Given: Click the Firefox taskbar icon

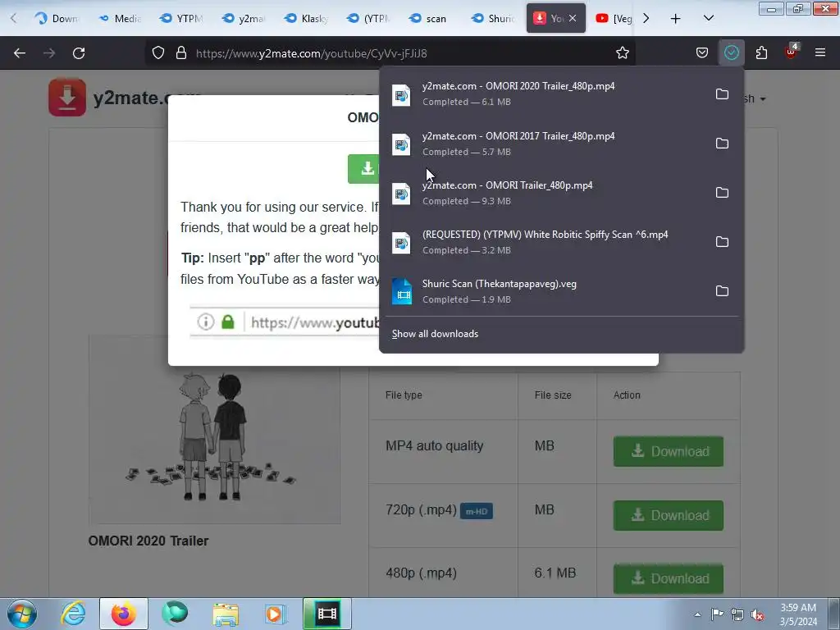Looking at the screenshot, I should tap(124, 614).
